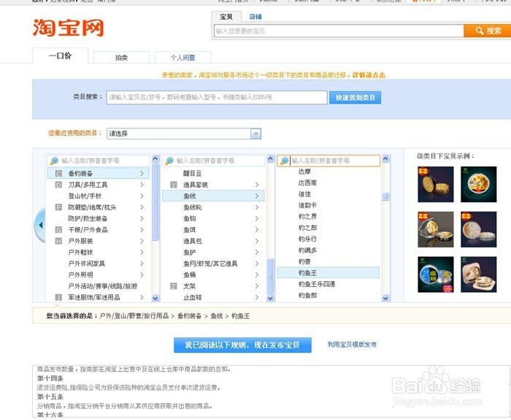Switch to the 宝贝 search tab
The width and height of the screenshot is (511, 420).
pos(226,17)
